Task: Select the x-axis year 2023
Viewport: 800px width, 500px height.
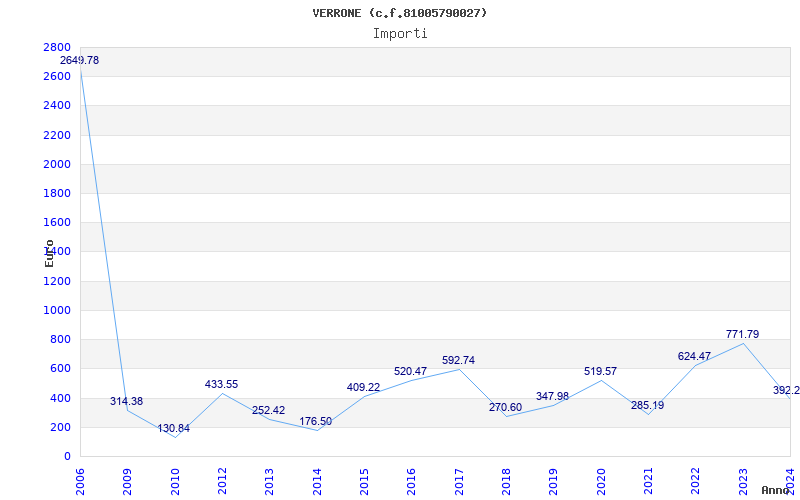Action: pos(743,482)
